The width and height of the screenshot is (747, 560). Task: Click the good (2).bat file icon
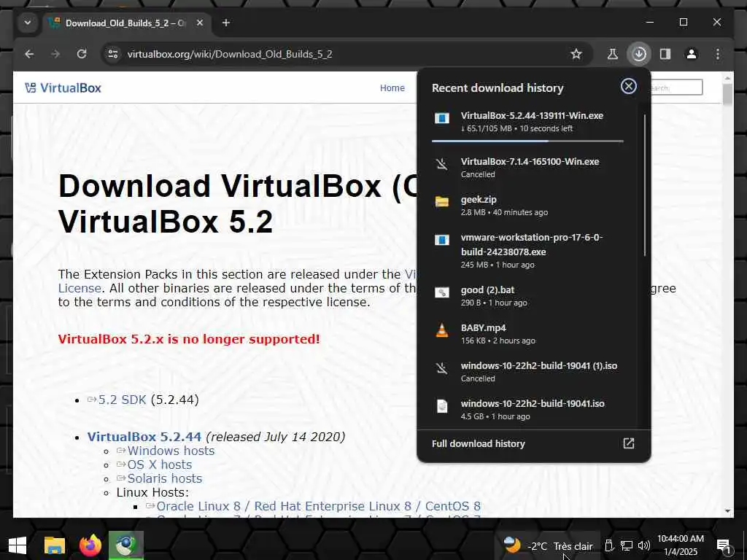click(x=441, y=292)
